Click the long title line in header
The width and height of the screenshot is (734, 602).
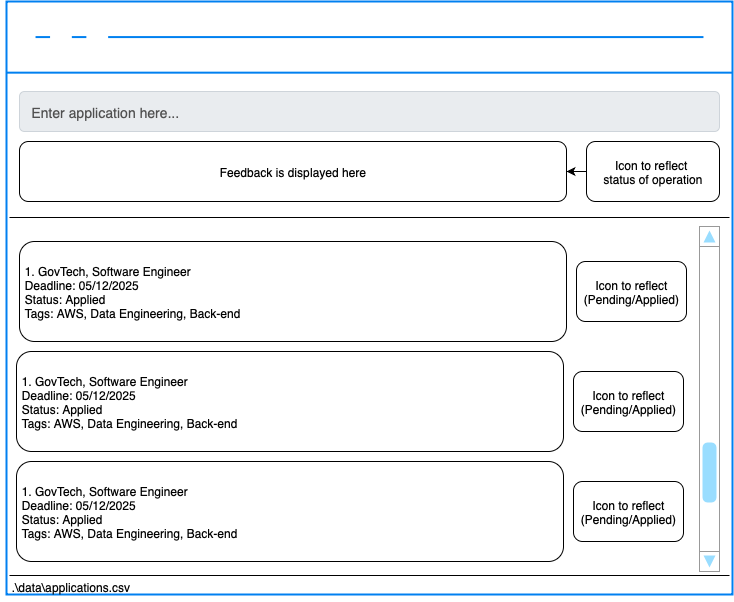click(405, 37)
